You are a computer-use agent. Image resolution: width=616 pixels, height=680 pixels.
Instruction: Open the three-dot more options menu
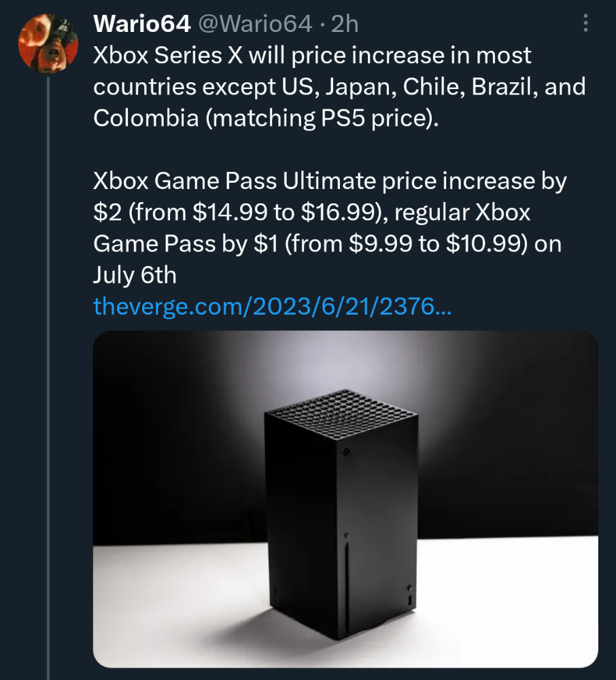(x=585, y=23)
